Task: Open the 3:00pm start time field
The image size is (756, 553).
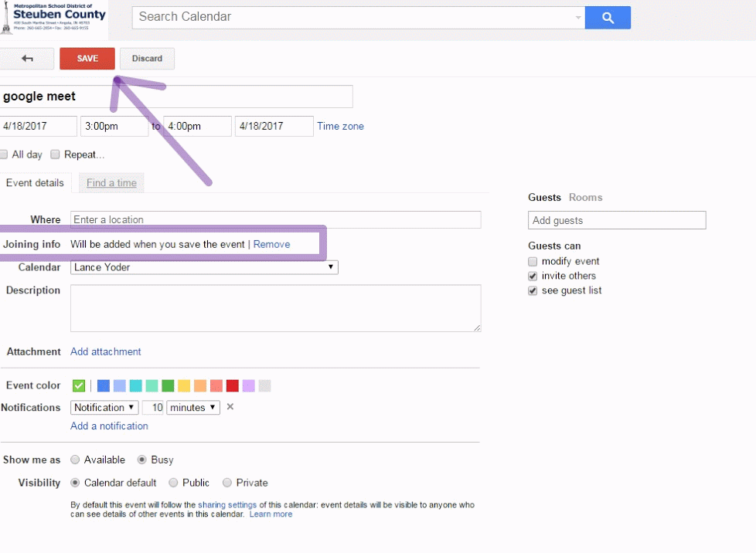Action: tap(114, 126)
